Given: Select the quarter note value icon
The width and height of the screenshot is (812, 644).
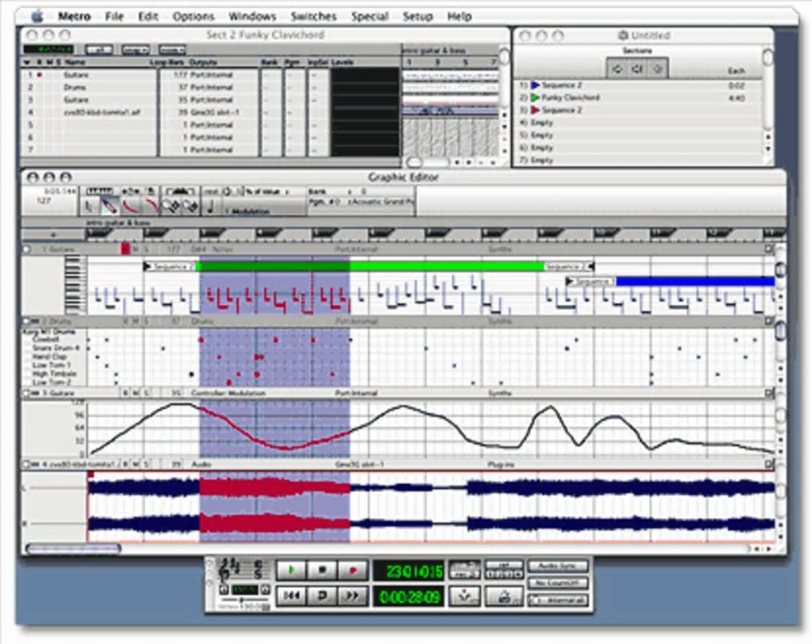Looking at the screenshot, I should [211, 207].
